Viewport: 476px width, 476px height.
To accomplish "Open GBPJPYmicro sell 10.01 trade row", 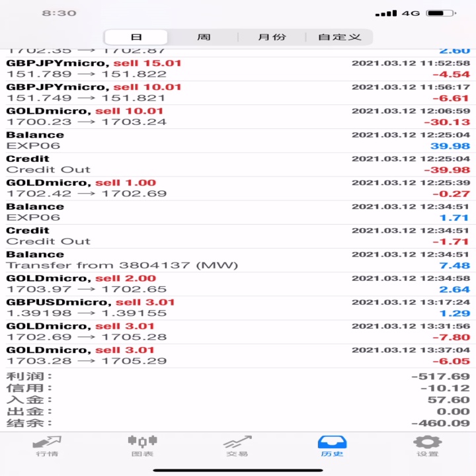I will (x=238, y=93).
